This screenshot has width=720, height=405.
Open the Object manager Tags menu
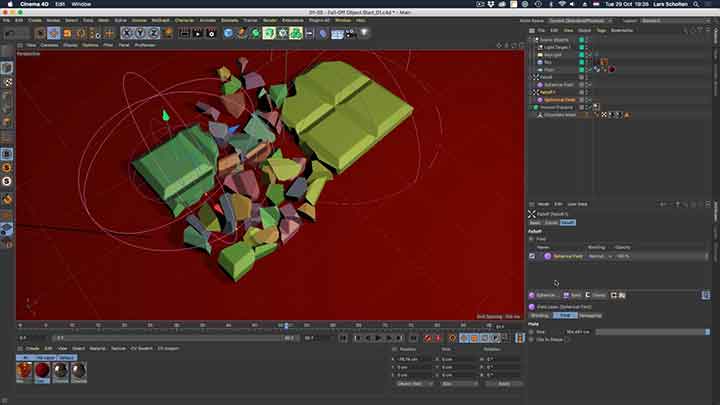[601, 30]
